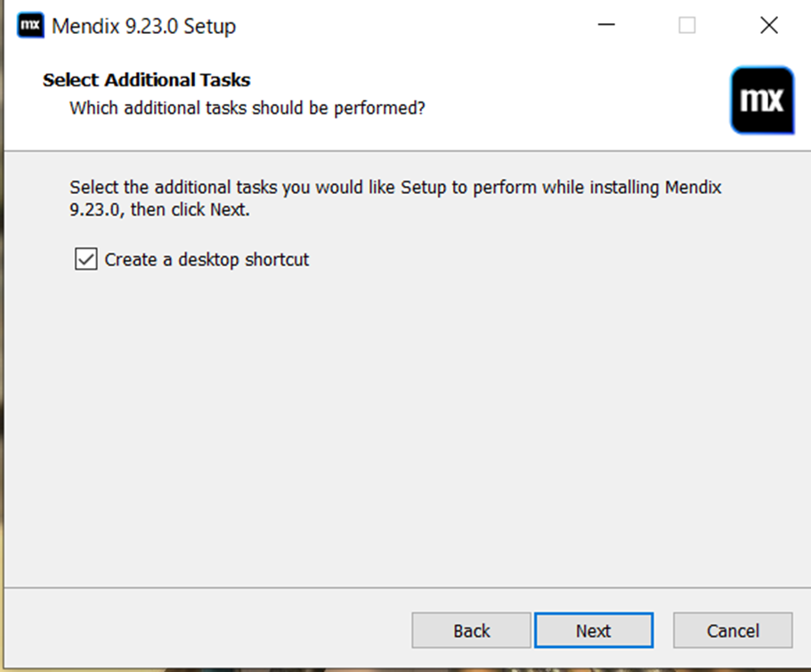Click the Select Additional Tasks heading

[x=146, y=80]
